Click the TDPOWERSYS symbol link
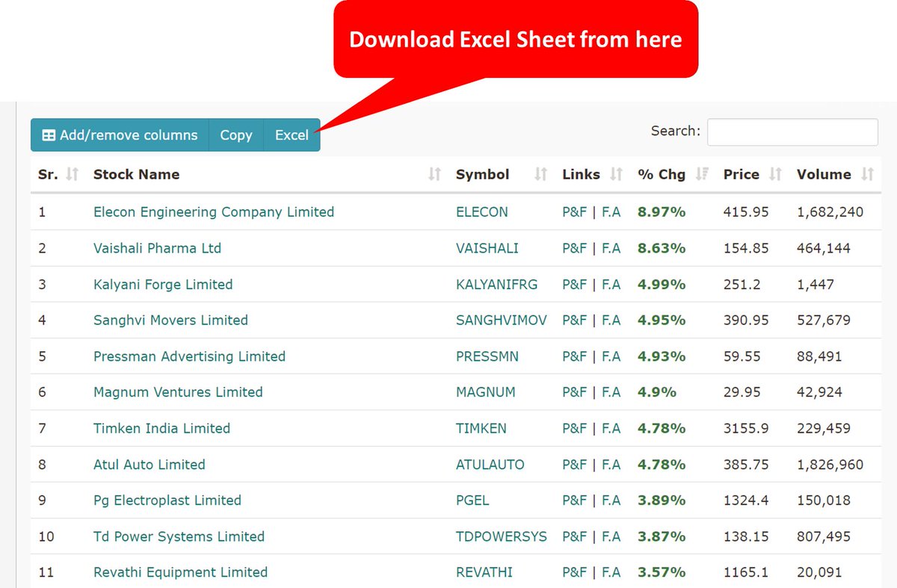Image resolution: width=897 pixels, height=588 pixels. click(x=502, y=536)
